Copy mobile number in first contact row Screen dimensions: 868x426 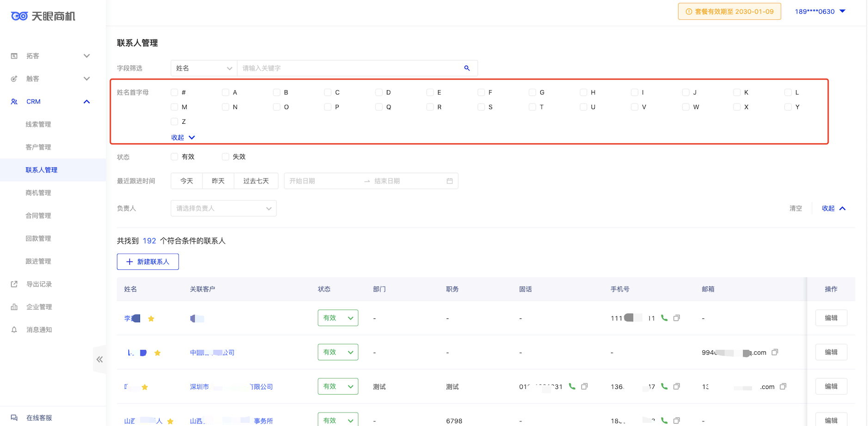(x=677, y=318)
